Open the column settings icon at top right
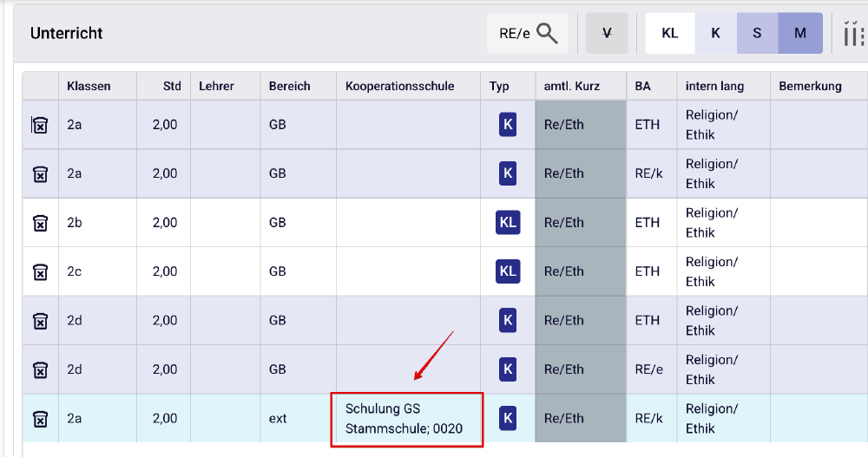Screen dimensions: 868x457 tap(852, 34)
